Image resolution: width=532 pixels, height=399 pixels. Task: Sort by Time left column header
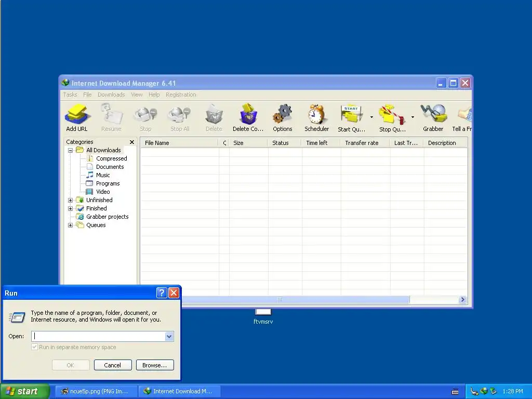point(321,143)
